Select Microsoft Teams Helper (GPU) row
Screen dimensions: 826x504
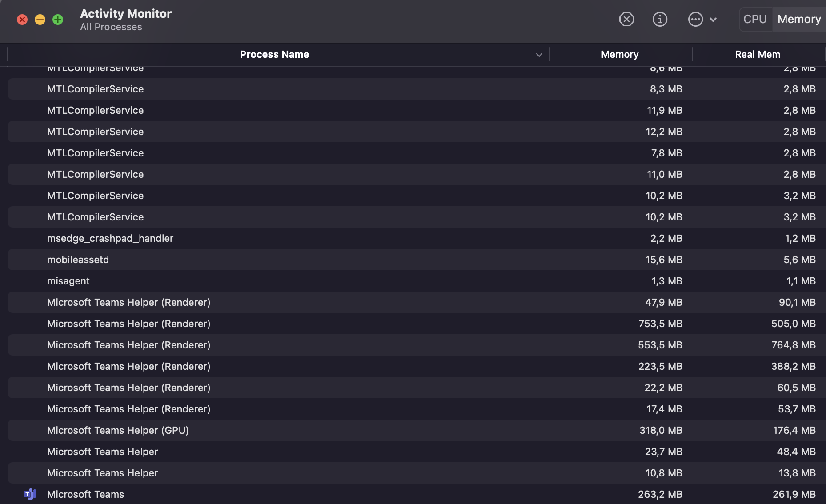click(x=417, y=430)
